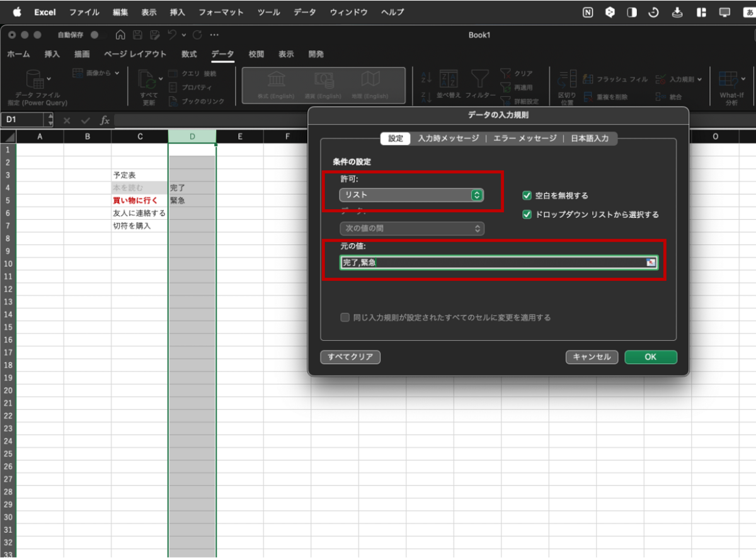Screen dimensions: 756x558
Task: Select column D header
Action: tap(192, 137)
